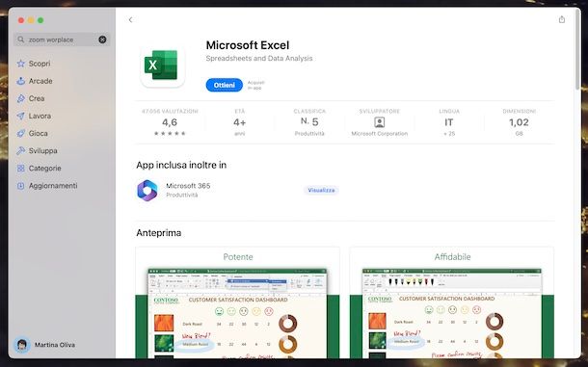Open the Microsoft Corporation developer link

tap(380, 134)
